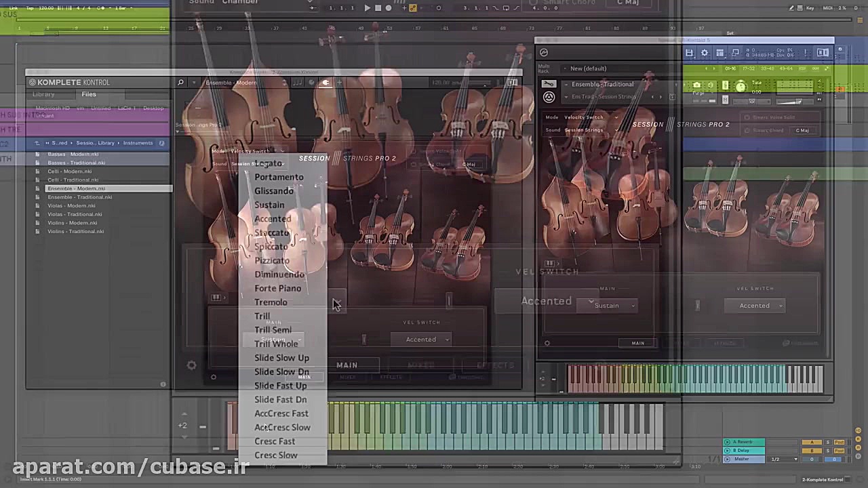Open the large MAIN tab
The image size is (868, 488).
coord(347,365)
